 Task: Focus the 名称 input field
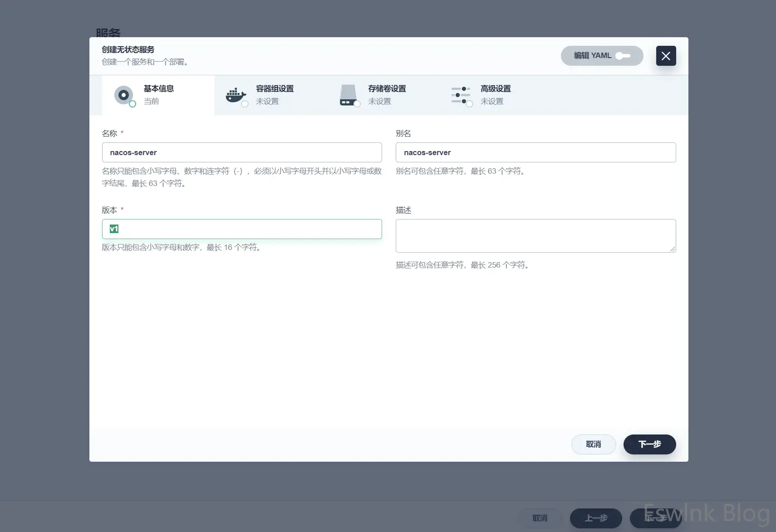point(242,152)
